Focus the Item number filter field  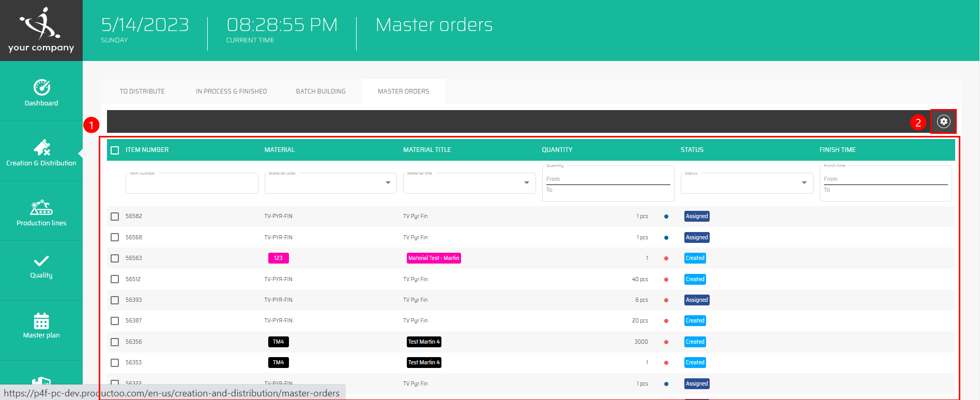(x=191, y=184)
